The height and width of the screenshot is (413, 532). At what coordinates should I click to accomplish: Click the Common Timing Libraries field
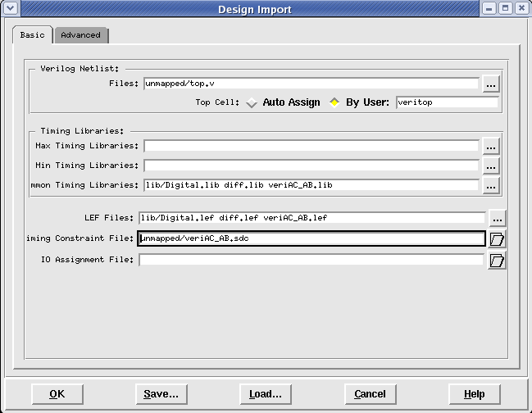pyautogui.click(x=311, y=185)
